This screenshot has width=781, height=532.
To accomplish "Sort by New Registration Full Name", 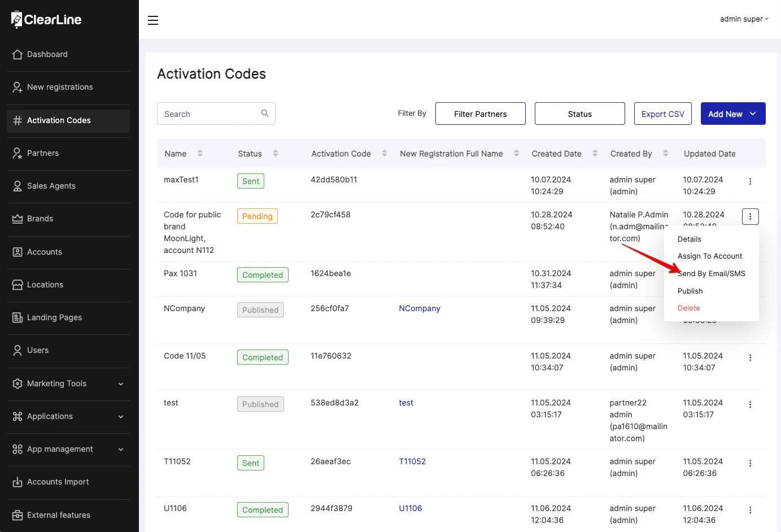I will click(x=516, y=153).
